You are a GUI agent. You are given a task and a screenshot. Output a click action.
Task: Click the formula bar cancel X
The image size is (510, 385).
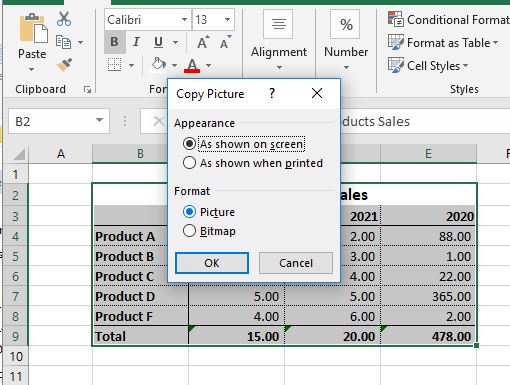point(158,121)
